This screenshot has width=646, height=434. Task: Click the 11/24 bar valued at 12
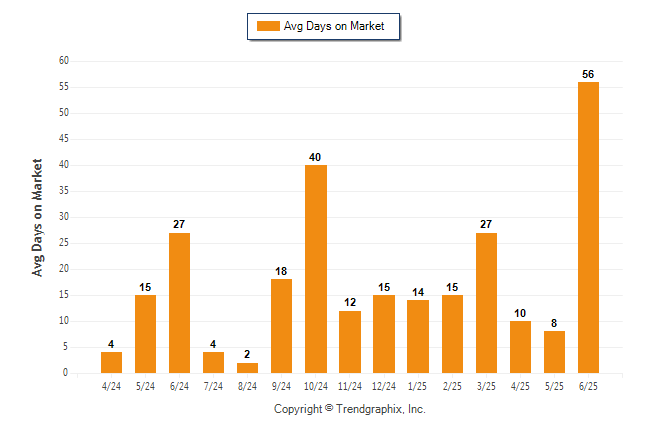tap(350, 342)
